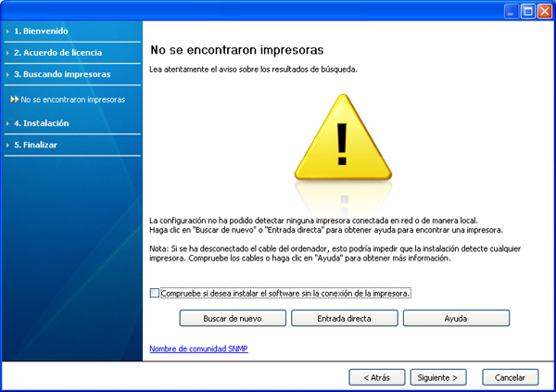
Task: Click the arrow beside 2. Acuerdo de licencia
Action: coord(7,53)
